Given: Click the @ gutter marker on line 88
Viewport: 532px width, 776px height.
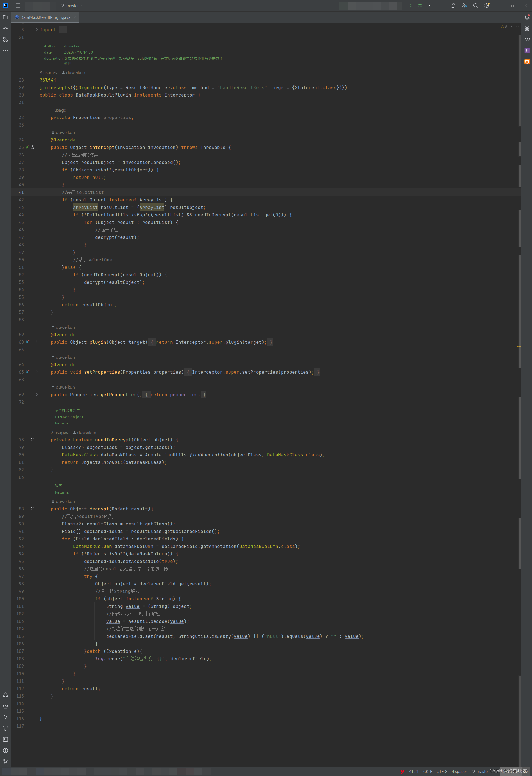Looking at the screenshot, I should click(x=32, y=509).
